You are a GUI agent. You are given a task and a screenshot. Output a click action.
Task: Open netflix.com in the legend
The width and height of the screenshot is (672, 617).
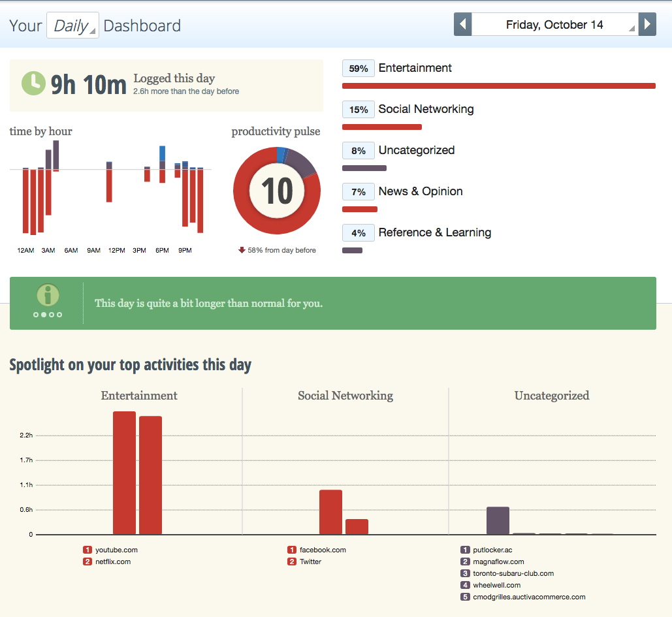click(x=113, y=562)
